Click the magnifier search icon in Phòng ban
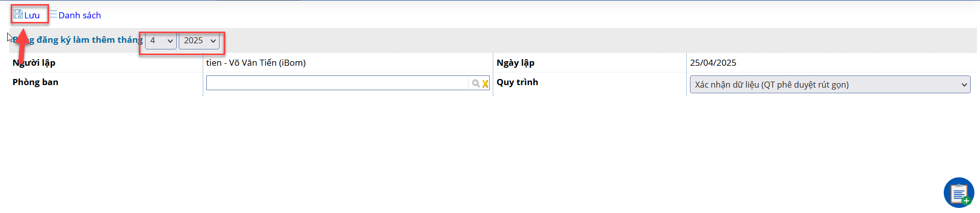 pos(475,84)
